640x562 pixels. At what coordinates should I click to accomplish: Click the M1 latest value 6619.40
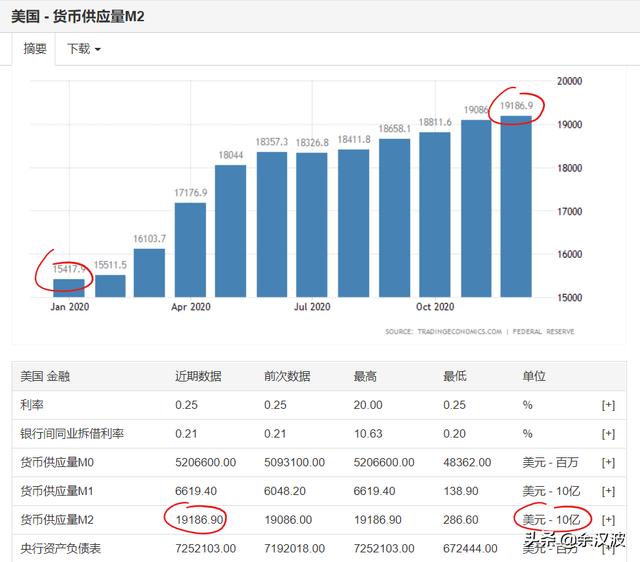tap(196, 491)
